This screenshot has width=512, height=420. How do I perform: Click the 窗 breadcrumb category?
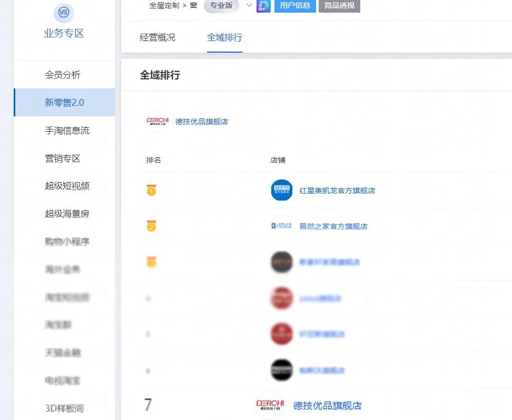pyautogui.click(x=194, y=6)
